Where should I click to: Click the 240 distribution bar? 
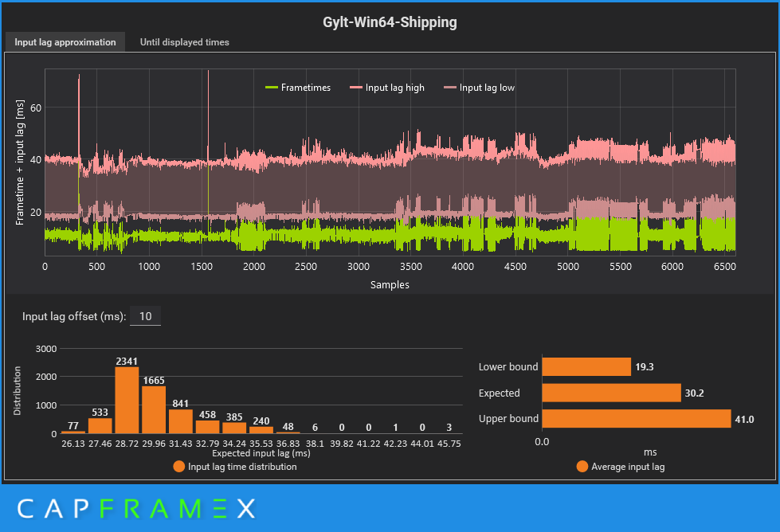coord(261,430)
